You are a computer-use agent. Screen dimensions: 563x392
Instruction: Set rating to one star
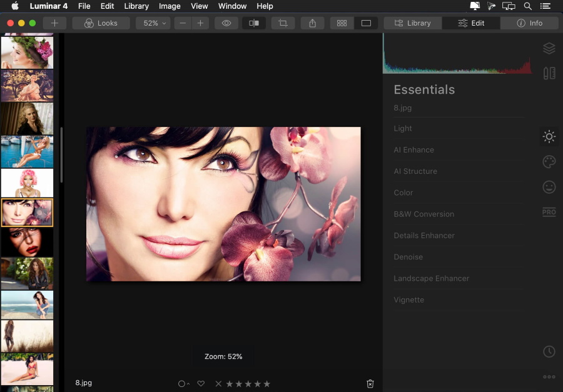230,384
